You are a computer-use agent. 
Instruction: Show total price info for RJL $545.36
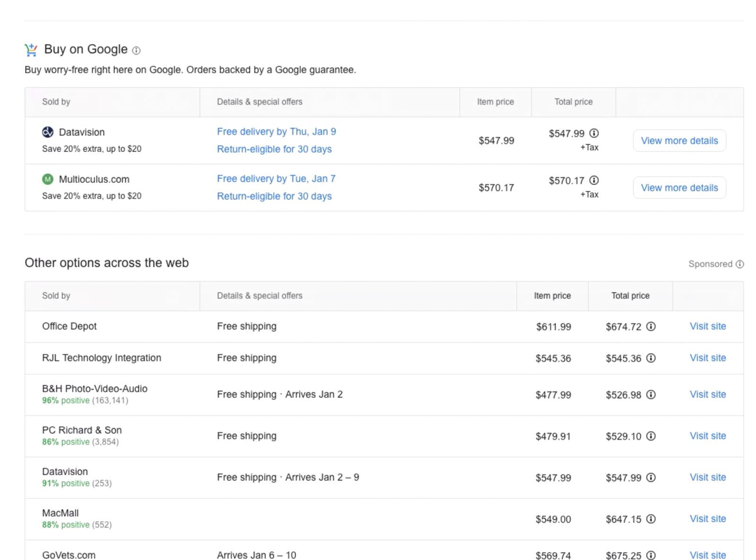pyautogui.click(x=651, y=358)
